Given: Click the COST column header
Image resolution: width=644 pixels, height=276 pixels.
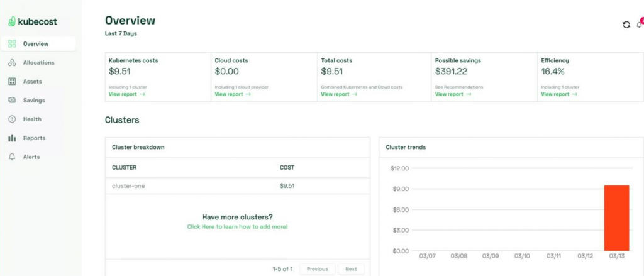Looking at the screenshot, I should 287,168.
